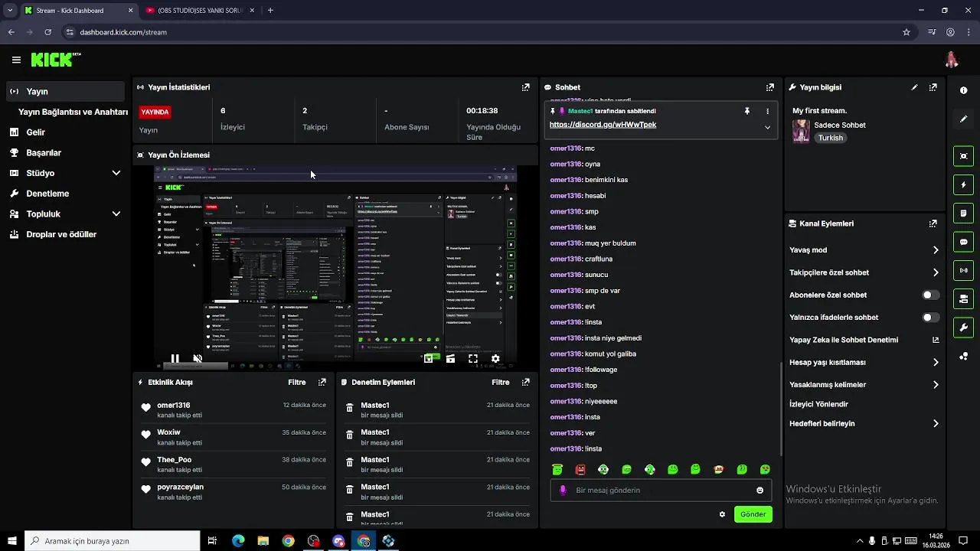This screenshot has height=551, width=980.
Task: Toggle the broadcast signal icon in sidebar
Action: (963, 270)
